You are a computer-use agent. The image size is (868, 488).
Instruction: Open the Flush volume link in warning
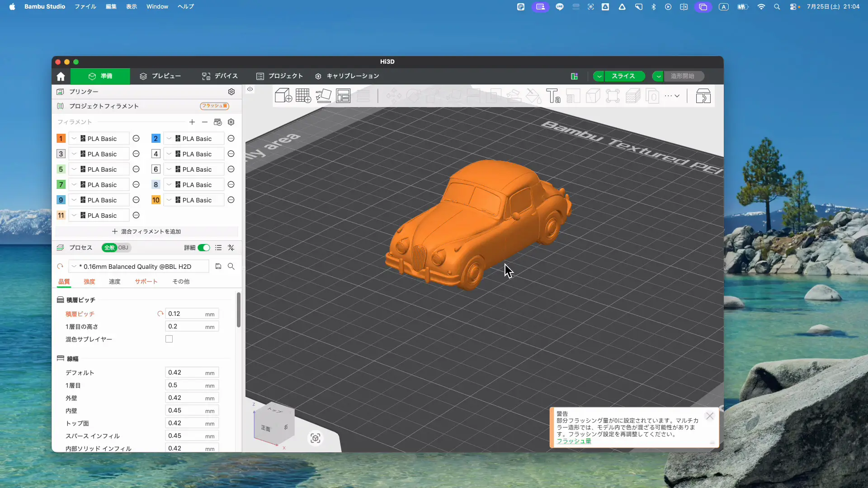[574, 441]
